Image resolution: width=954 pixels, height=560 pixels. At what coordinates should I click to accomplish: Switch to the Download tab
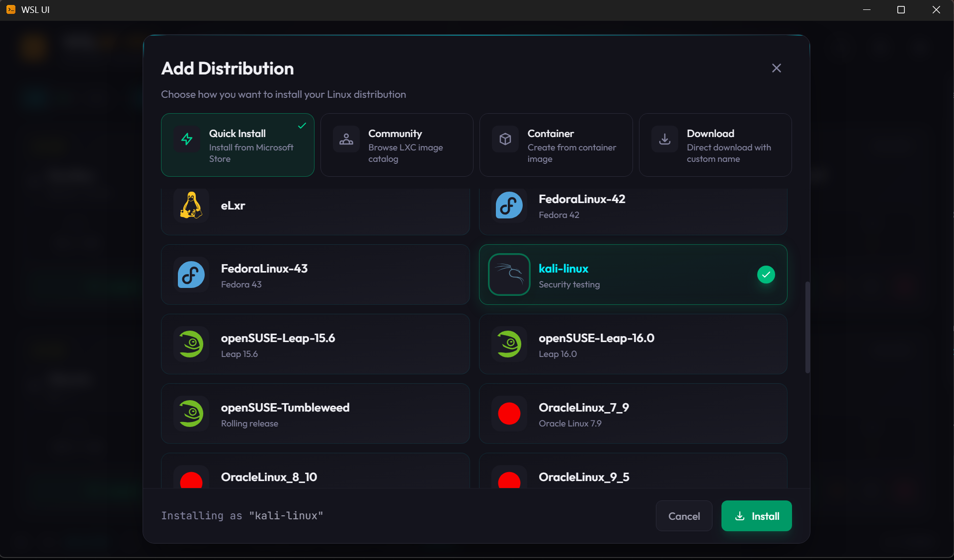(x=715, y=145)
